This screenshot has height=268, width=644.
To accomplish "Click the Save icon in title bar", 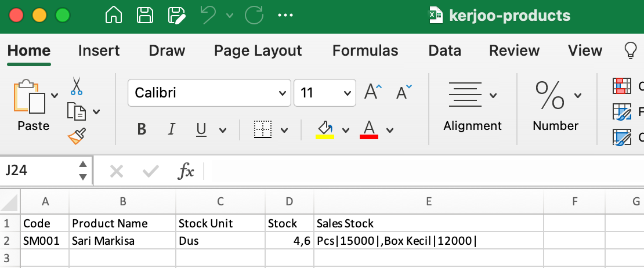I will click(144, 16).
